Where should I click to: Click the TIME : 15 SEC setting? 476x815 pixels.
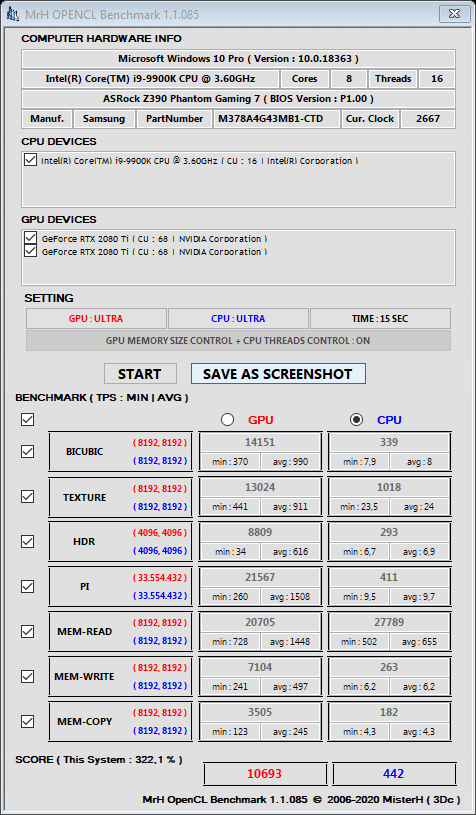[380, 319]
